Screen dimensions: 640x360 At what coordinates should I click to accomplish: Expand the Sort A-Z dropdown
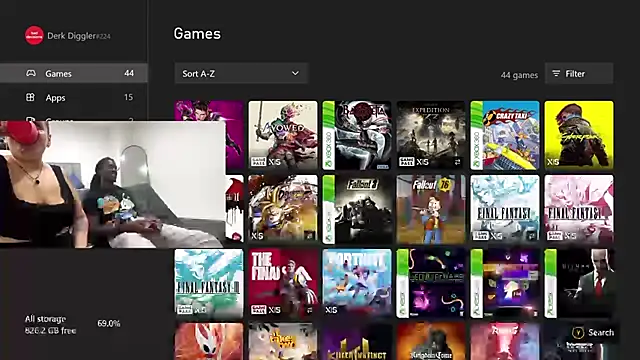point(241,73)
